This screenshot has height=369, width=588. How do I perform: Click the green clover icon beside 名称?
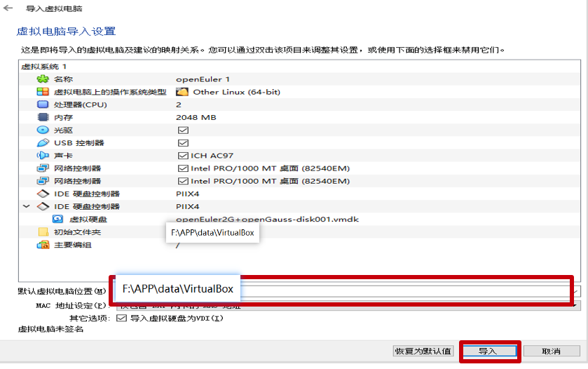click(x=43, y=79)
